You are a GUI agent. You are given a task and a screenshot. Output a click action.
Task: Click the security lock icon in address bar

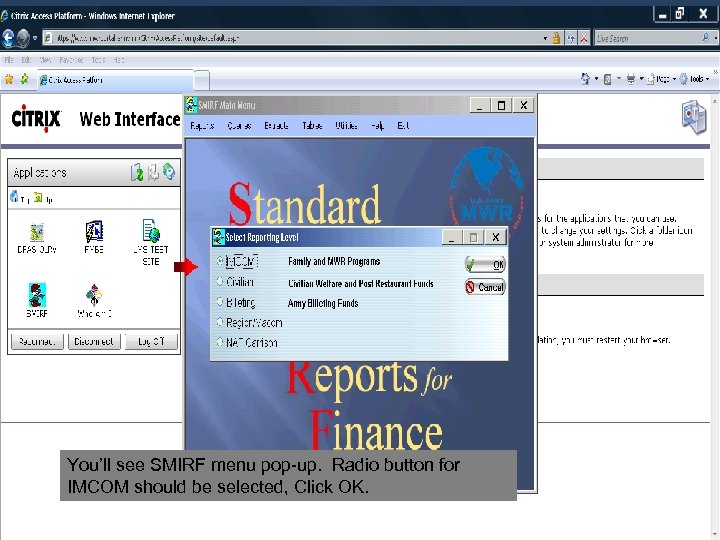[556, 38]
